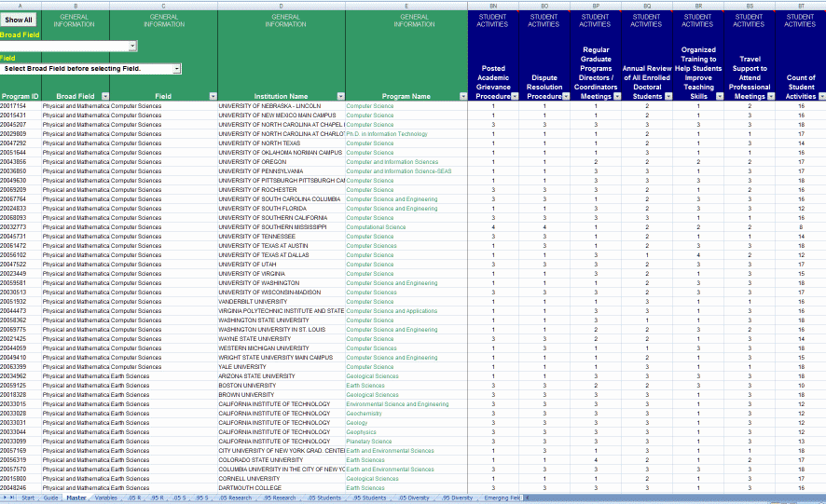Go to the .05 Research sheet tab
Screen dimensions: 826x504
pos(235,497)
